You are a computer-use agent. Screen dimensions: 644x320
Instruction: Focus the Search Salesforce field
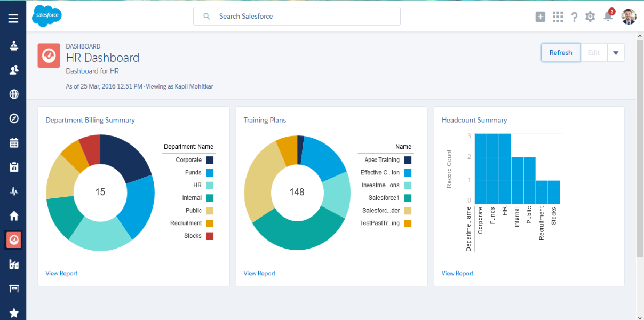(x=297, y=17)
